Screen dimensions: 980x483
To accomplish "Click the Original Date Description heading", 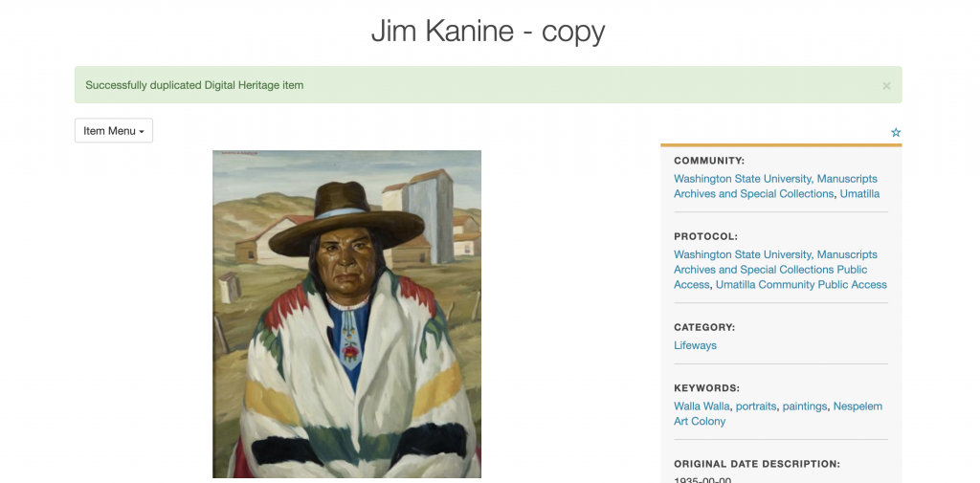I will [757, 464].
